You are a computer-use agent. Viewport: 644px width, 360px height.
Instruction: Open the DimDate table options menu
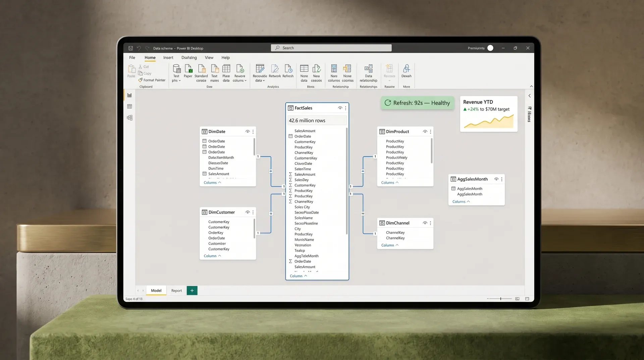[x=253, y=132]
